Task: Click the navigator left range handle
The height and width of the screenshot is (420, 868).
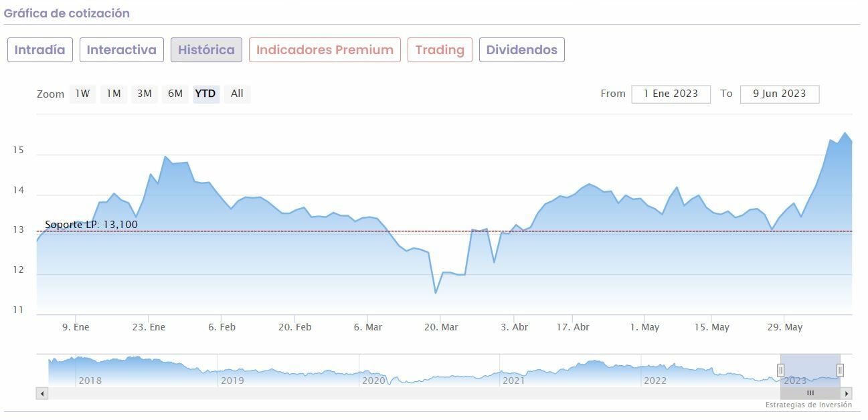Action: [780, 371]
